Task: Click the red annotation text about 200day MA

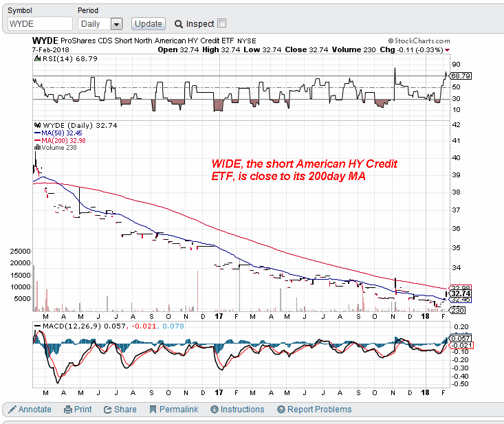Action: [304, 170]
